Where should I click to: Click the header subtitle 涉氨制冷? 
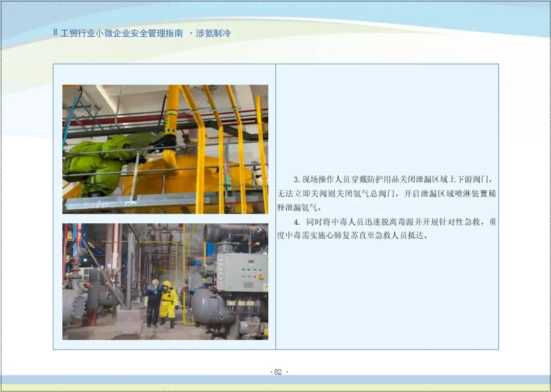pos(213,34)
